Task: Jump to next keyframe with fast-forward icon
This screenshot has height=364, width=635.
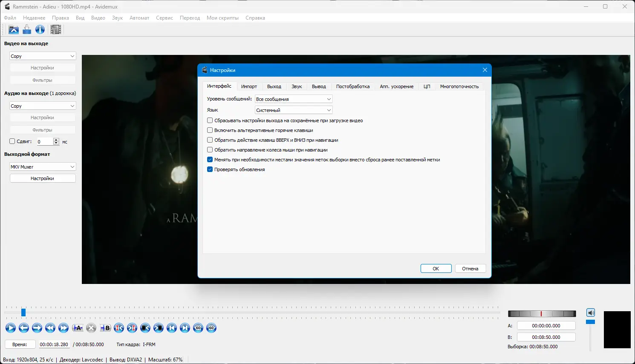Action: pos(63,328)
